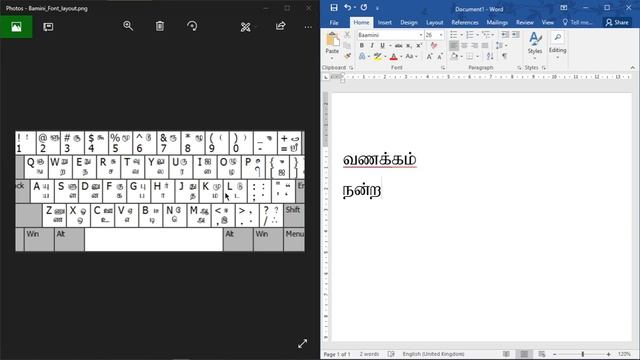
Task: Select Web Layout view in the status bar
Action: pos(542,354)
